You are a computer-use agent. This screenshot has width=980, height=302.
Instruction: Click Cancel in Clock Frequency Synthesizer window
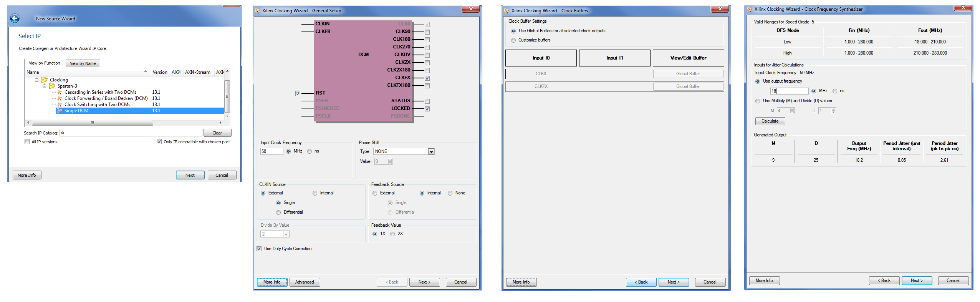click(x=953, y=280)
